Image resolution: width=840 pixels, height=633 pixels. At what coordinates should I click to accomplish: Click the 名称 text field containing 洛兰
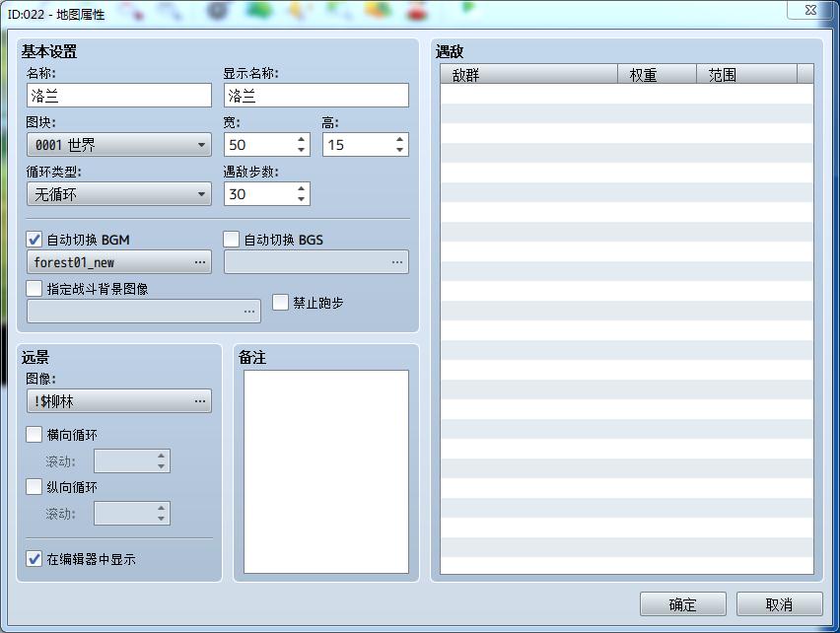point(119,96)
